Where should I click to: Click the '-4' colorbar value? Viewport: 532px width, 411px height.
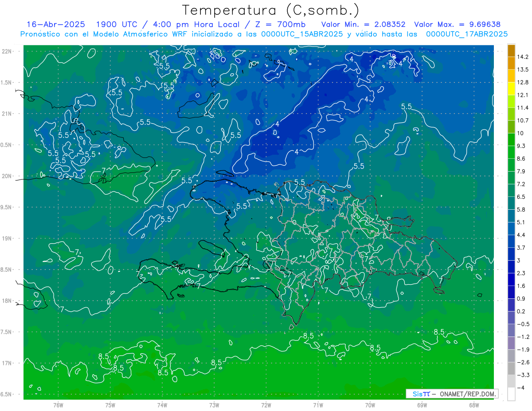pyautogui.click(x=521, y=388)
